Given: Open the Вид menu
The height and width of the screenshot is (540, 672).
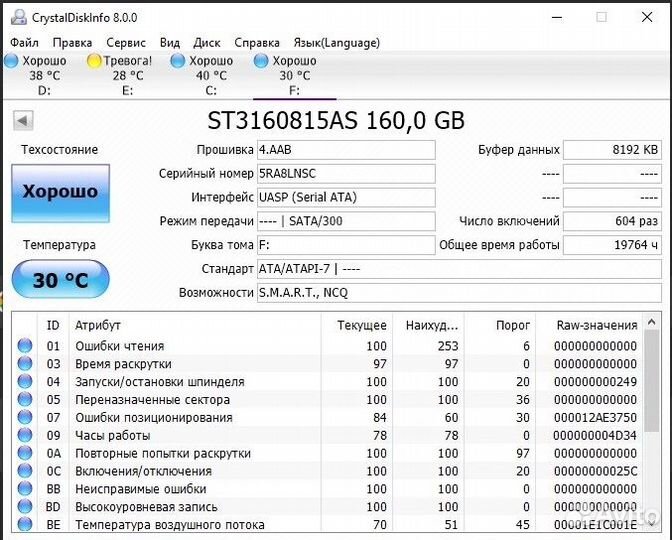Looking at the screenshot, I should pyautogui.click(x=170, y=43).
